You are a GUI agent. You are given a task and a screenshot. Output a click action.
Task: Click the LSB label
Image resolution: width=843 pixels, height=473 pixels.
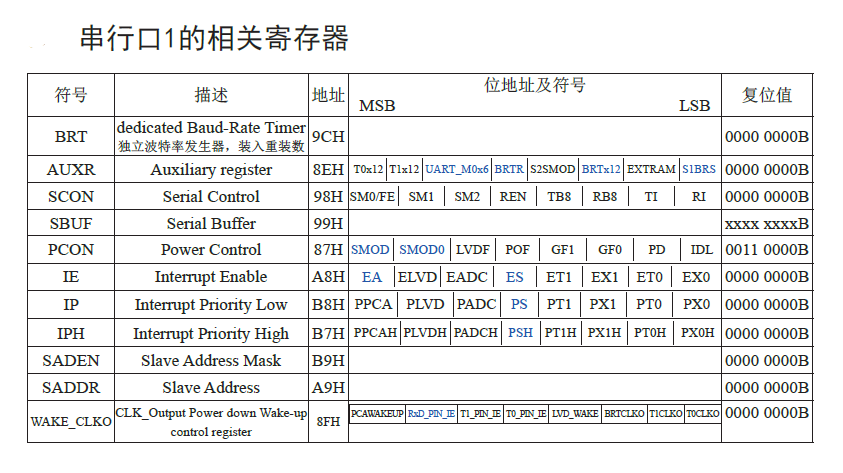(695, 106)
